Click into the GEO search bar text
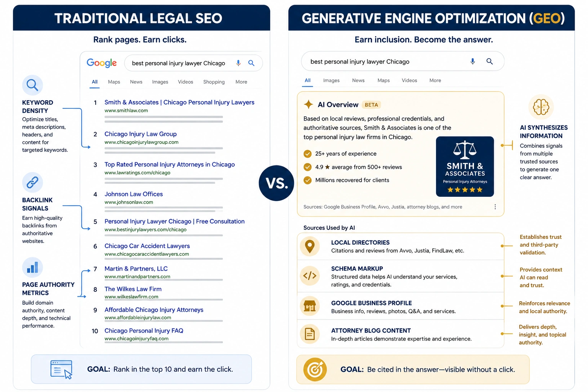588x392 pixels. pyautogui.click(x=360, y=62)
